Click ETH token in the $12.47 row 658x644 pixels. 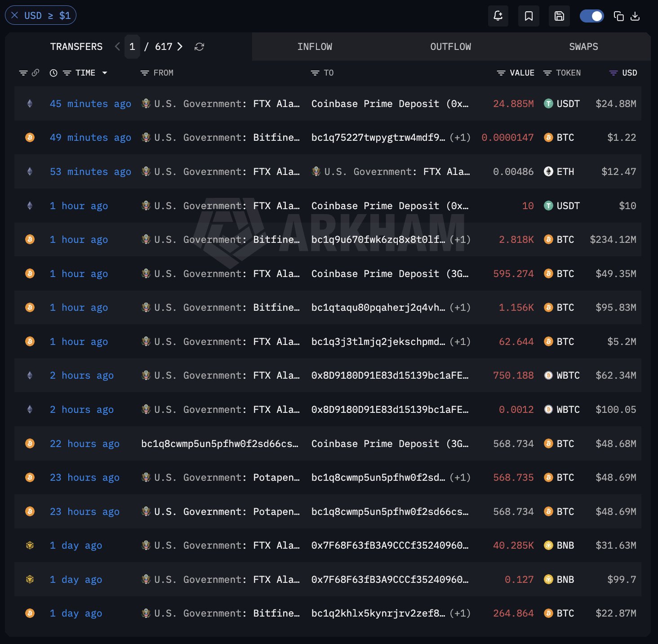pos(559,172)
